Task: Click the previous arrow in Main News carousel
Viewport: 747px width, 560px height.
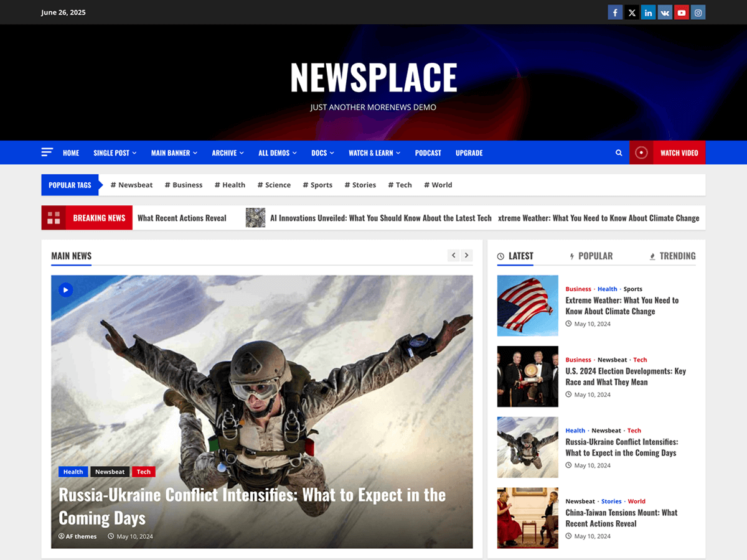Action: coord(453,255)
